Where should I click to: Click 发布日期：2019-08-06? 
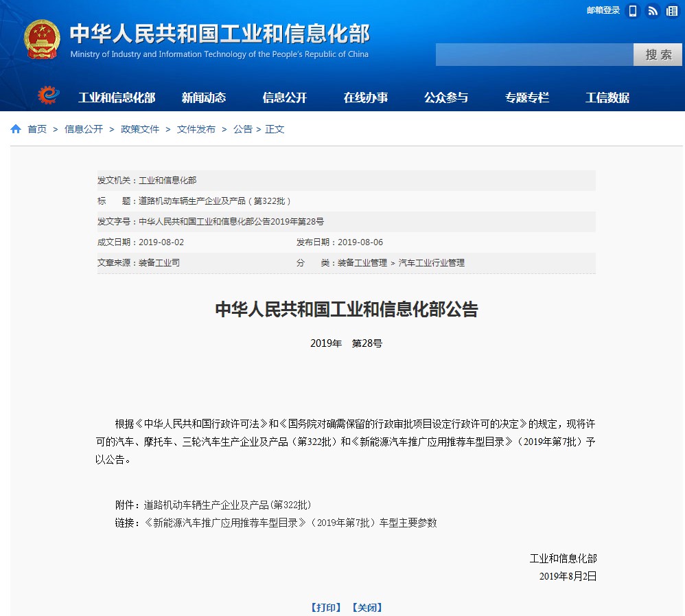click(x=340, y=242)
